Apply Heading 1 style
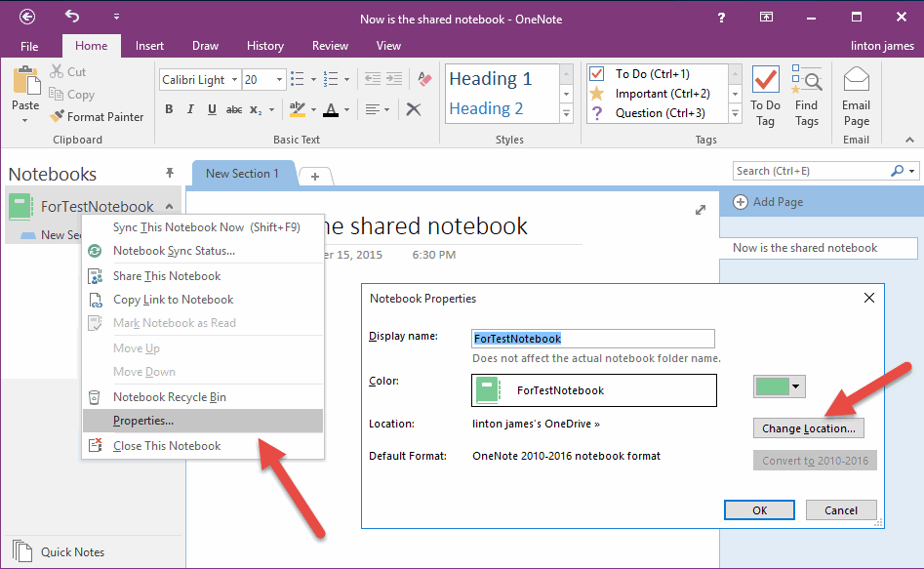Image resolution: width=924 pixels, height=569 pixels. point(490,78)
